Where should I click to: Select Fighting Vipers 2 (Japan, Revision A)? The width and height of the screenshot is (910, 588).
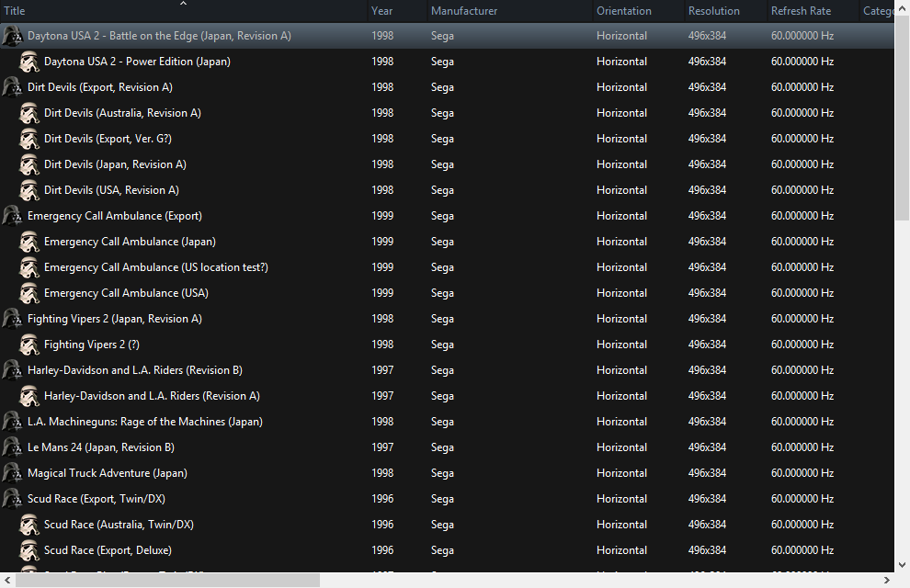(x=114, y=319)
